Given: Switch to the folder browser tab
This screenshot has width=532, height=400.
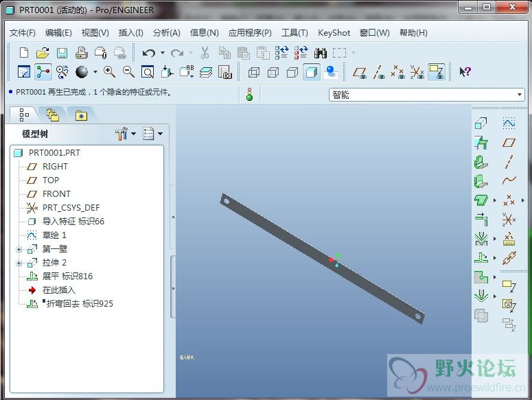Looking at the screenshot, I should click(x=53, y=115).
